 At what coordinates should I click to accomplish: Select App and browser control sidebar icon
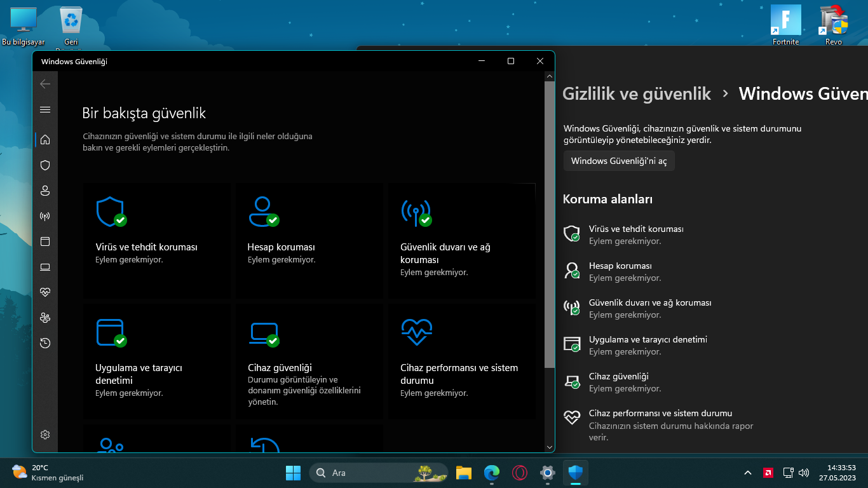[x=45, y=241]
